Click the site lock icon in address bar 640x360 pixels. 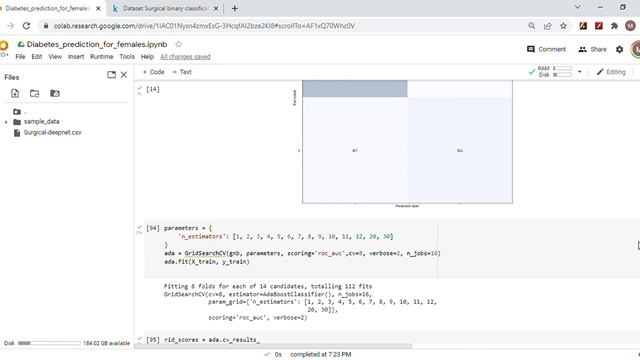(46, 26)
